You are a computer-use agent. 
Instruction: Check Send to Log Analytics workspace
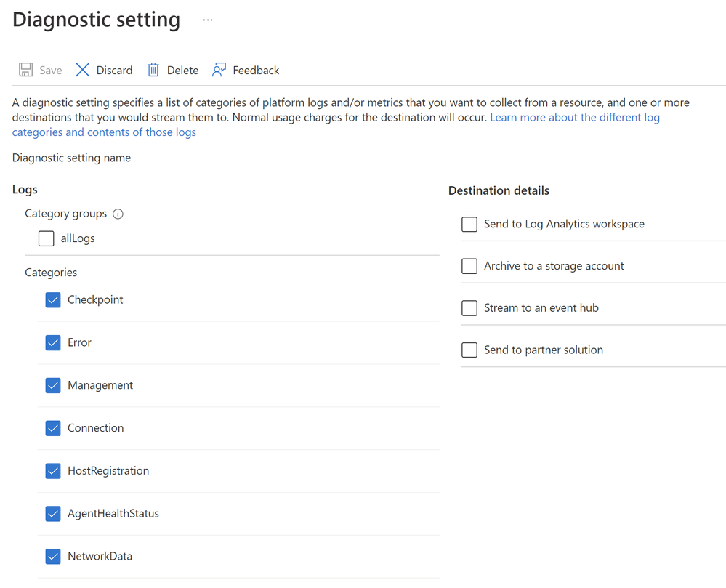pyautogui.click(x=469, y=224)
